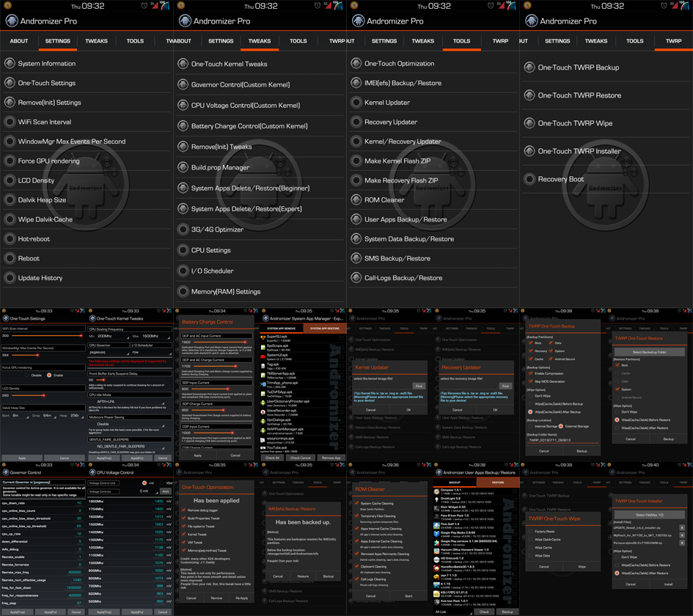Click Find in the Kernel Updater dialog
The width and height of the screenshot is (693, 616).
coord(419,386)
